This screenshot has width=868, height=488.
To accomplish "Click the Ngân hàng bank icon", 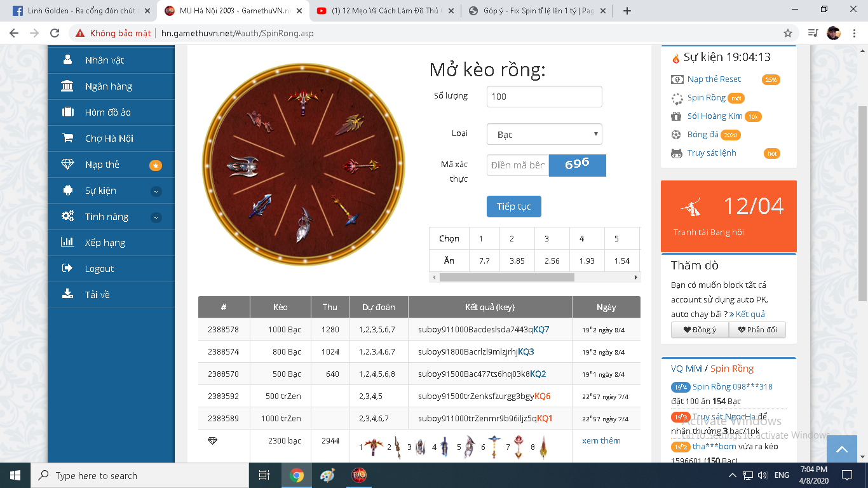I will point(67,86).
